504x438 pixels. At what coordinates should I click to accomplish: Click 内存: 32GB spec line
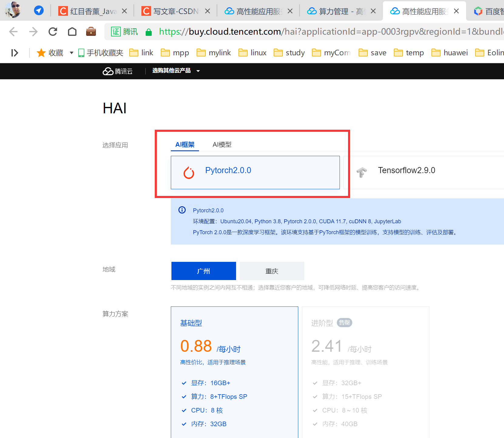click(x=209, y=424)
